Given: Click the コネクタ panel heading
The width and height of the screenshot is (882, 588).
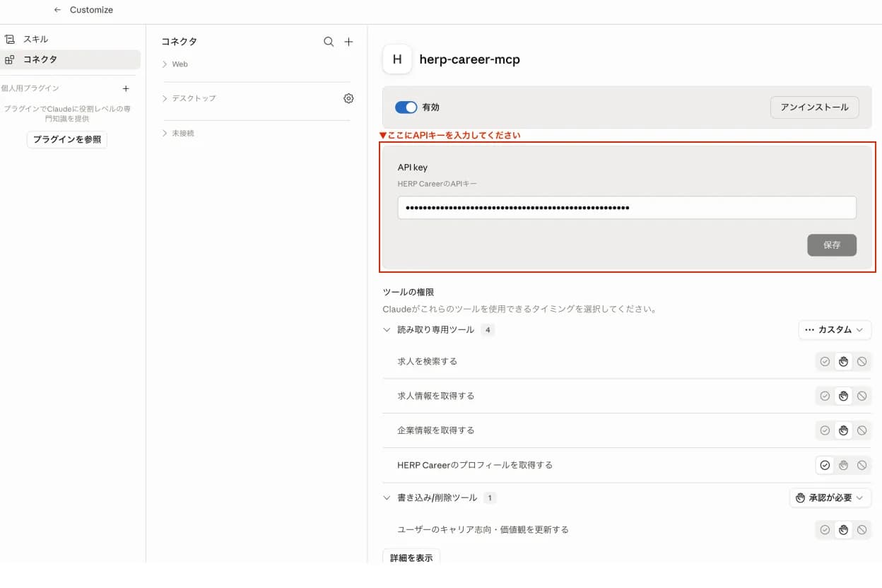Looking at the screenshot, I should (179, 42).
